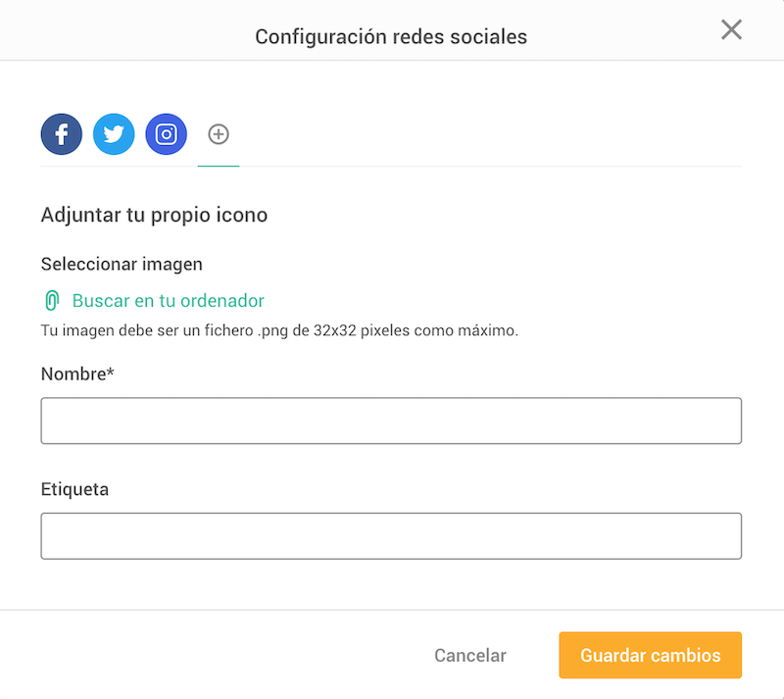This screenshot has height=699, width=784.
Task: Focus the Etiqueta text field
Action: click(x=391, y=536)
